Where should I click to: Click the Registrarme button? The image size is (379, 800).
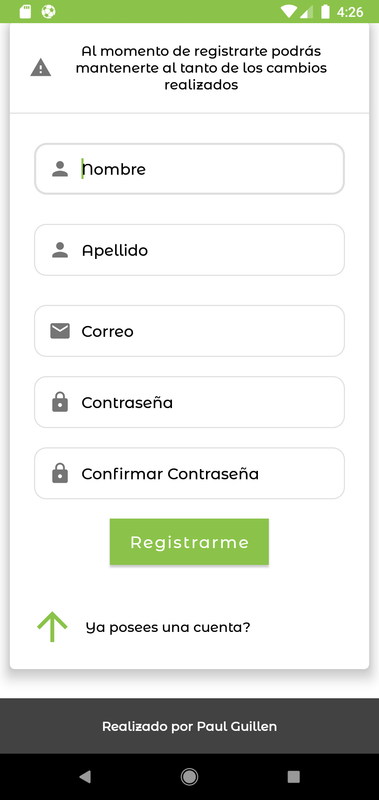tap(189, 542)
